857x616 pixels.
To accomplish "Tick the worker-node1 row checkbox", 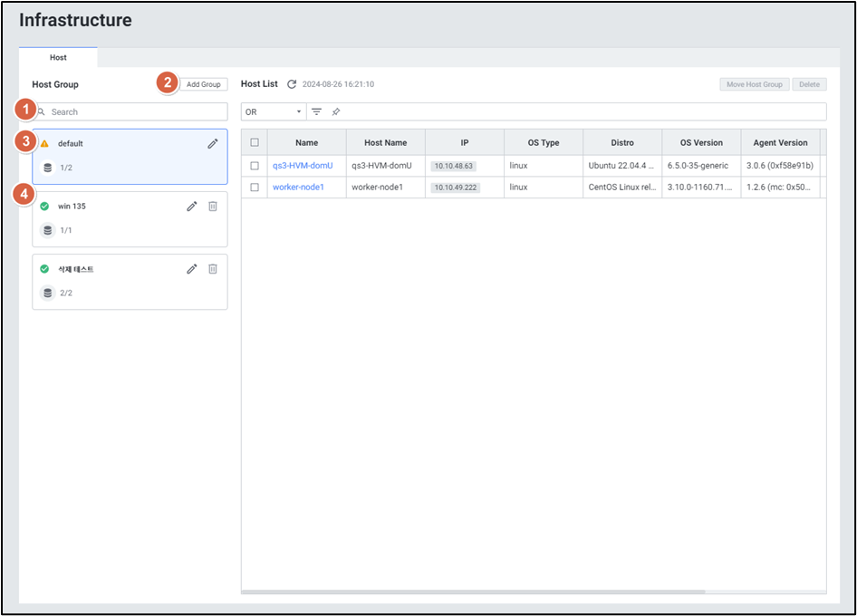I will 255,188.
